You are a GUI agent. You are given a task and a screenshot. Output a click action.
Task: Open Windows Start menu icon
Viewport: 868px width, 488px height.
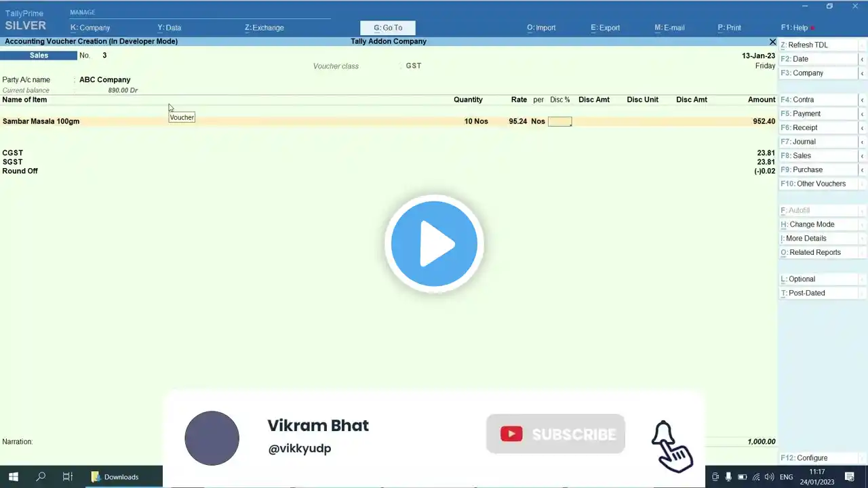13,476
